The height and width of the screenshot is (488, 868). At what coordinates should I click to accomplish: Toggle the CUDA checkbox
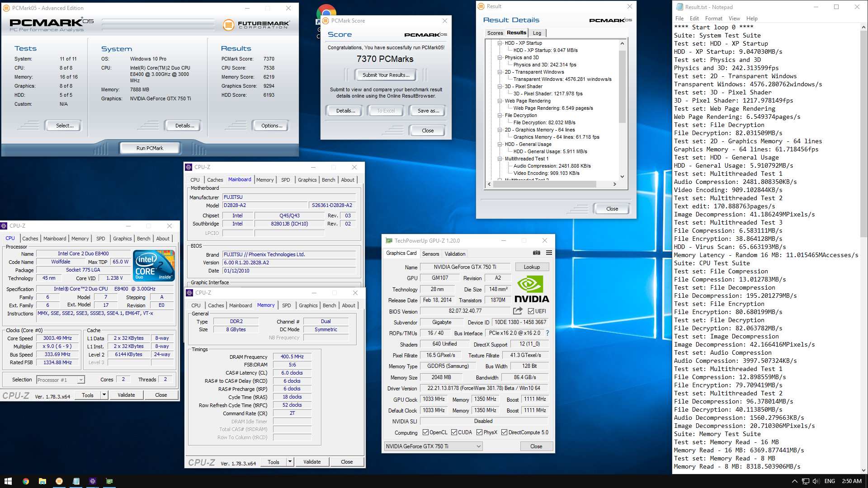454,432
